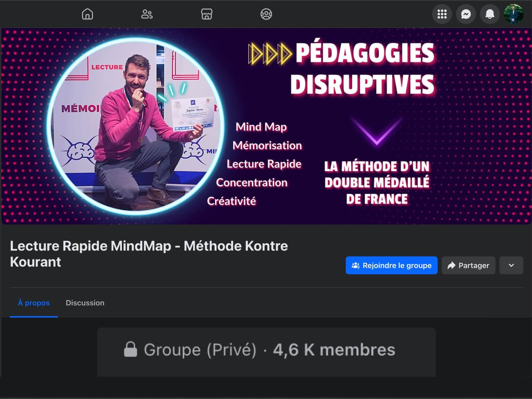
Task: Open the Facebook Home feed
Action: pos(87,14)
